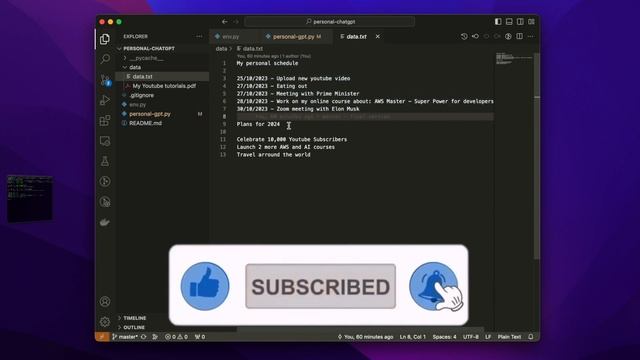Open the Testing flask icon
The height and width of the screenshot is (360, 640).
105,161
